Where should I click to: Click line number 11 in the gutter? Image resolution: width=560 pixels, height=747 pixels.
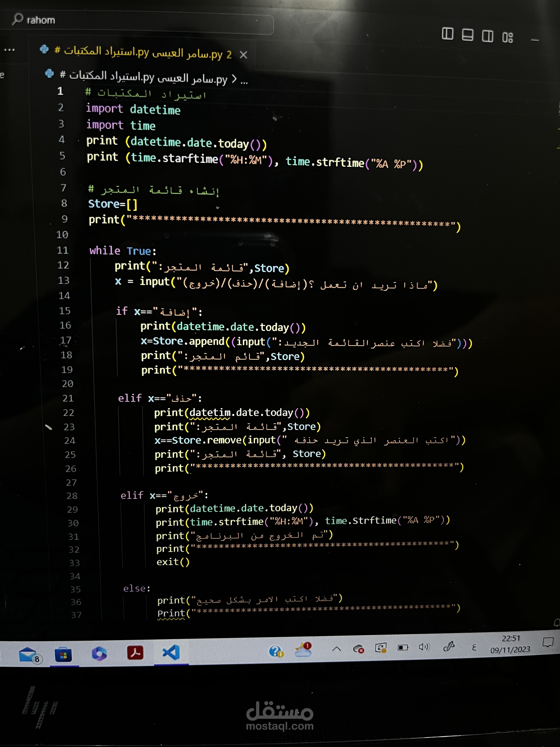[63, 250]
